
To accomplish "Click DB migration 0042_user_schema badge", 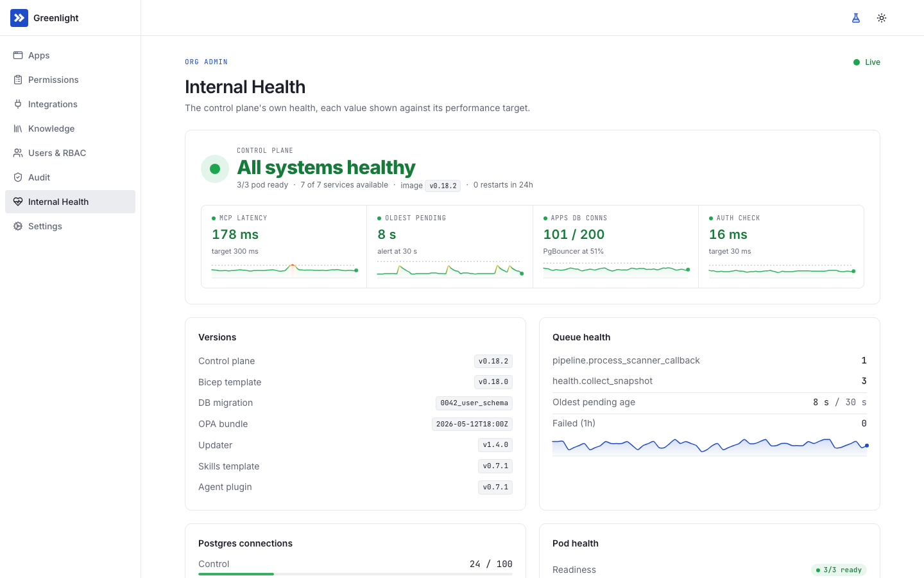I will [474, 403].
